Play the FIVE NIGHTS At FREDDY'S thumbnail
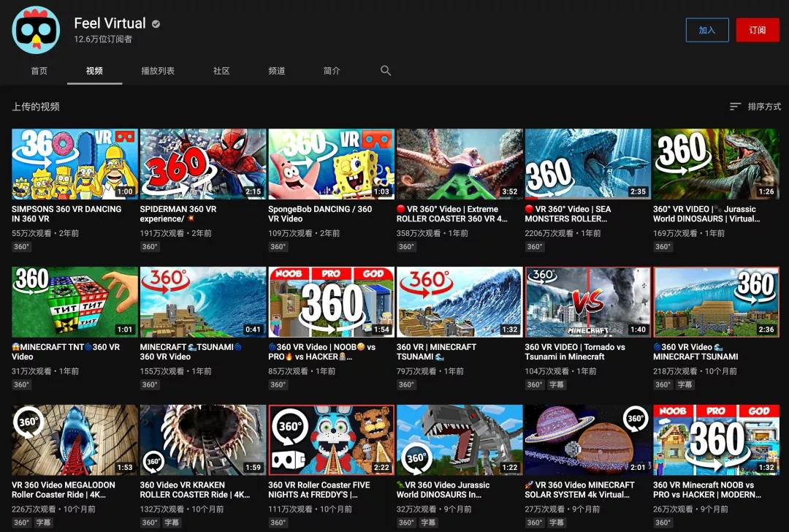This screenshot has width=789, height=532. pos(331,440)
